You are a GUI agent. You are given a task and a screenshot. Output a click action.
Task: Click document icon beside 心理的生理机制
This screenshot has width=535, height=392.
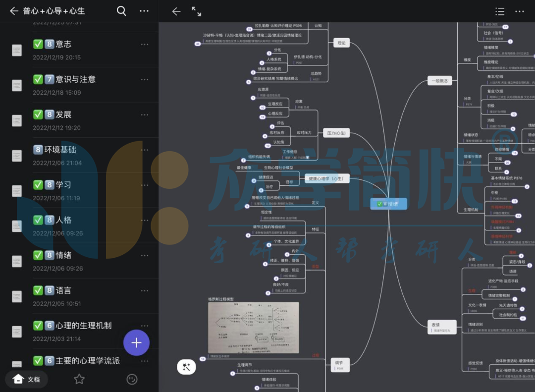17,332
